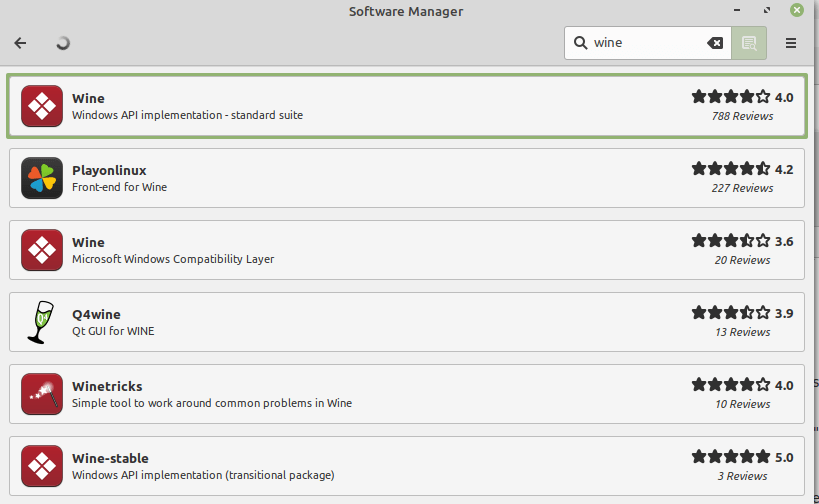Select the Q4wine wine glass icon
The height and width of the screenshot is (504, 819).
point(42,322)
